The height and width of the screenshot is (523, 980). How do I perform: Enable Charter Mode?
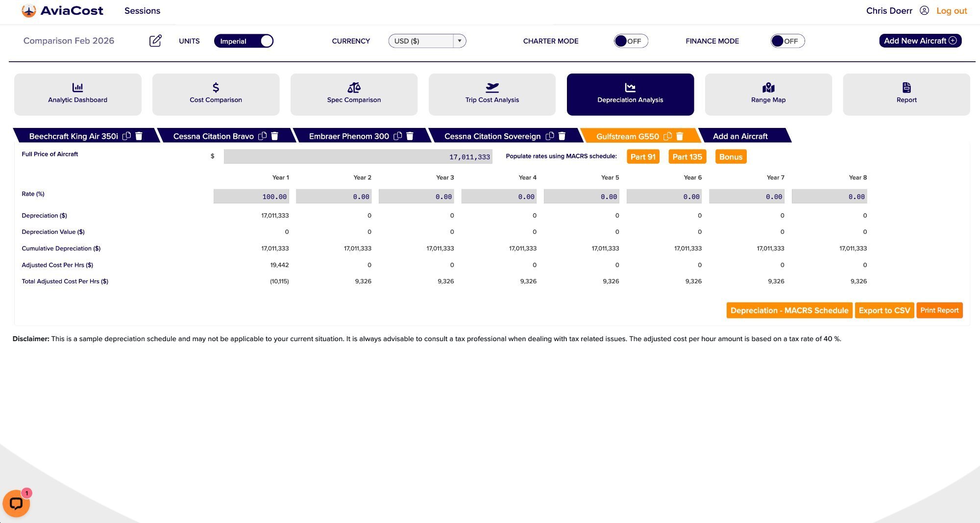coord(631,41)
